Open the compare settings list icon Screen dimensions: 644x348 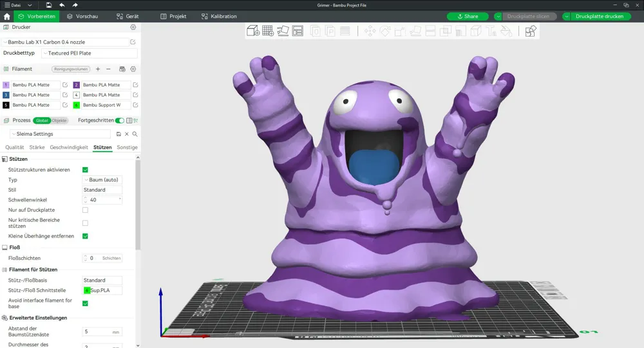129,120
